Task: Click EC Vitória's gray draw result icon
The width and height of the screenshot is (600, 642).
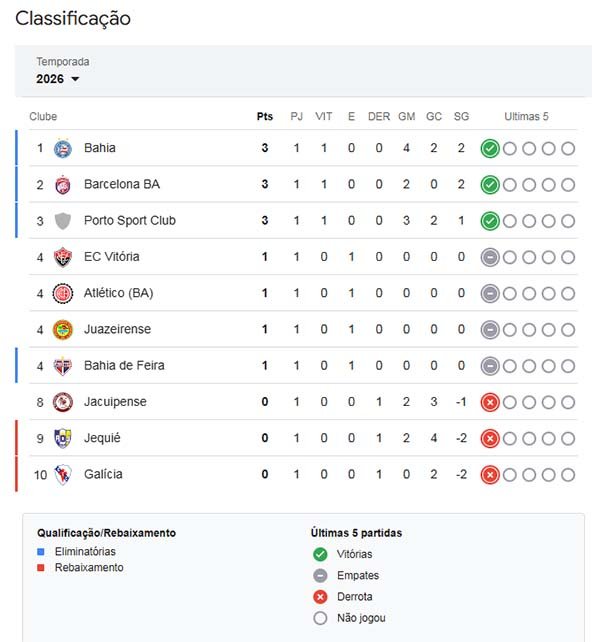Action: coord(489,257)
